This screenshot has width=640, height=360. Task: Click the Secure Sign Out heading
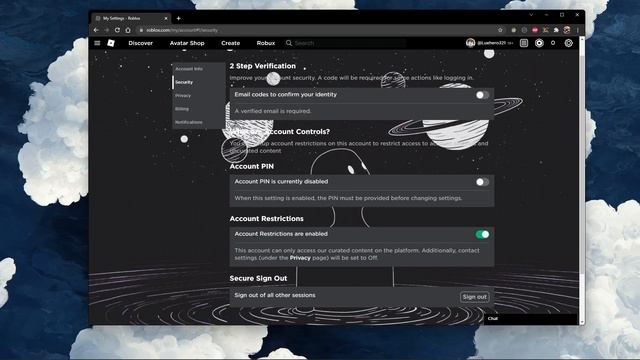258,278
